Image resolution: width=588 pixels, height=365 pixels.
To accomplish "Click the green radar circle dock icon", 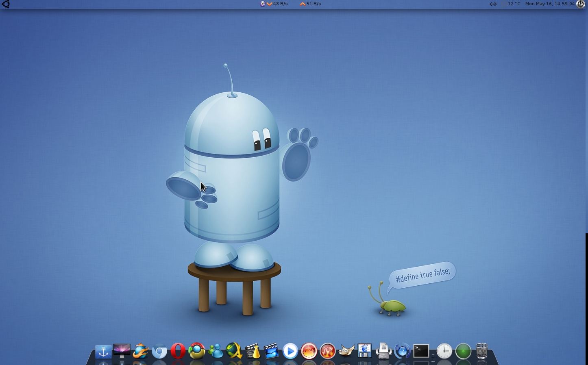I will [463, 352].
